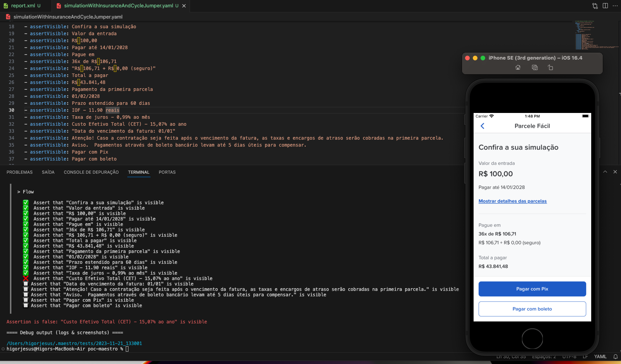The height and width of the screenshot is (364, 621).
Task: Close the bottom panel with the X
Action: [x=615, y=171]
